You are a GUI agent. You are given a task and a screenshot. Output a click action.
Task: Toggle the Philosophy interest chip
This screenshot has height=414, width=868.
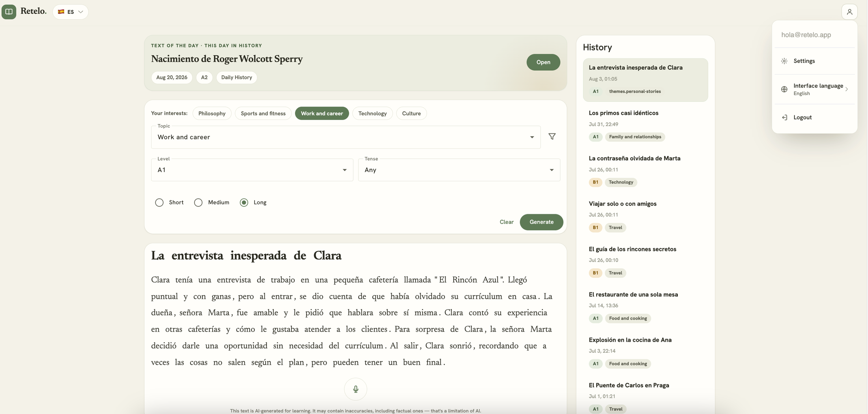click(212, 113)
